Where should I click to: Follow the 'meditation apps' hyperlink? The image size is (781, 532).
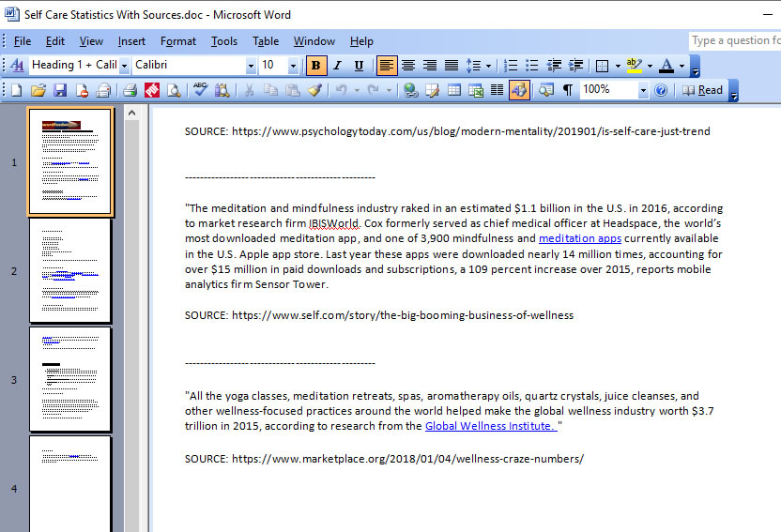580,238
